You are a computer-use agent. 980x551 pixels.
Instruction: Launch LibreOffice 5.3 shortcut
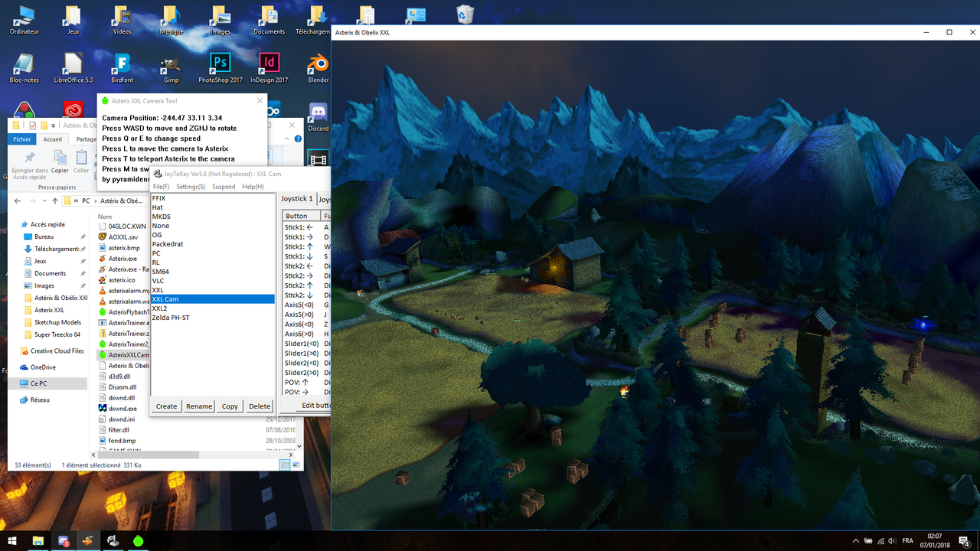click(x=73, y=68)
